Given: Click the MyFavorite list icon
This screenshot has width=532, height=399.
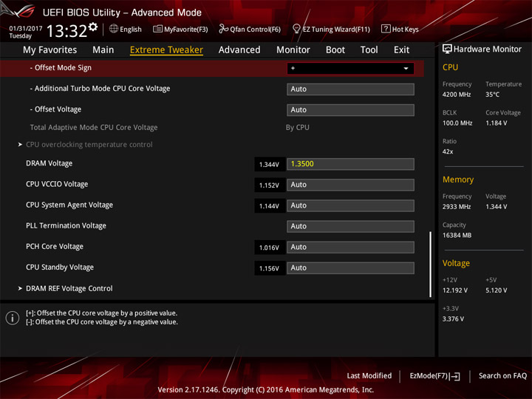Looking at the screenshot, I should (157, 29).
